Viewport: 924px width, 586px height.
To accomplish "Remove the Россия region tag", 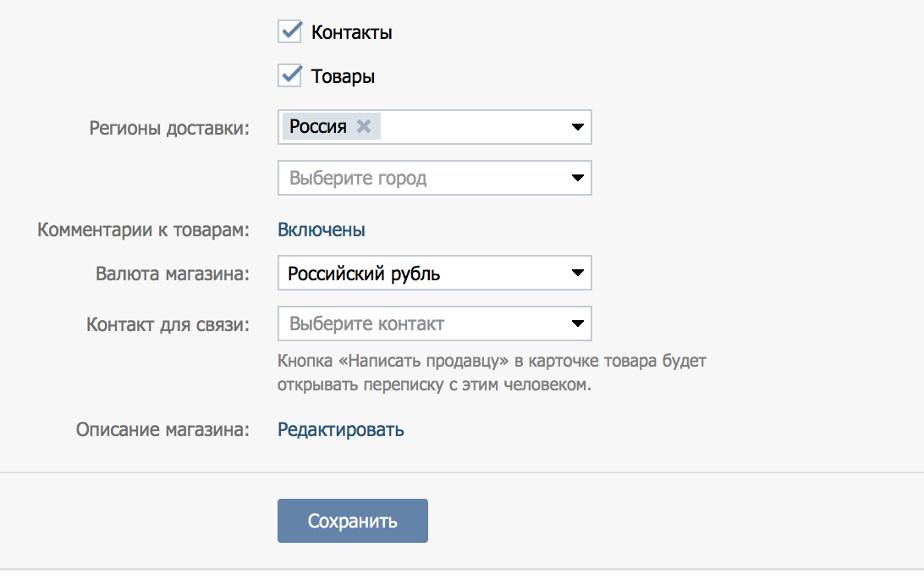I will (364, 126).
